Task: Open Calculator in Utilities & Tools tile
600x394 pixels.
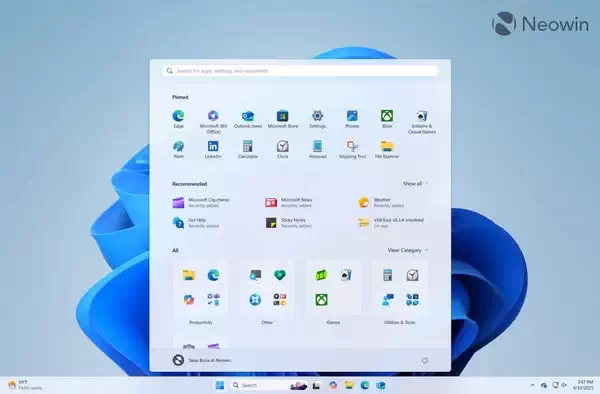Action: point(388,275)
